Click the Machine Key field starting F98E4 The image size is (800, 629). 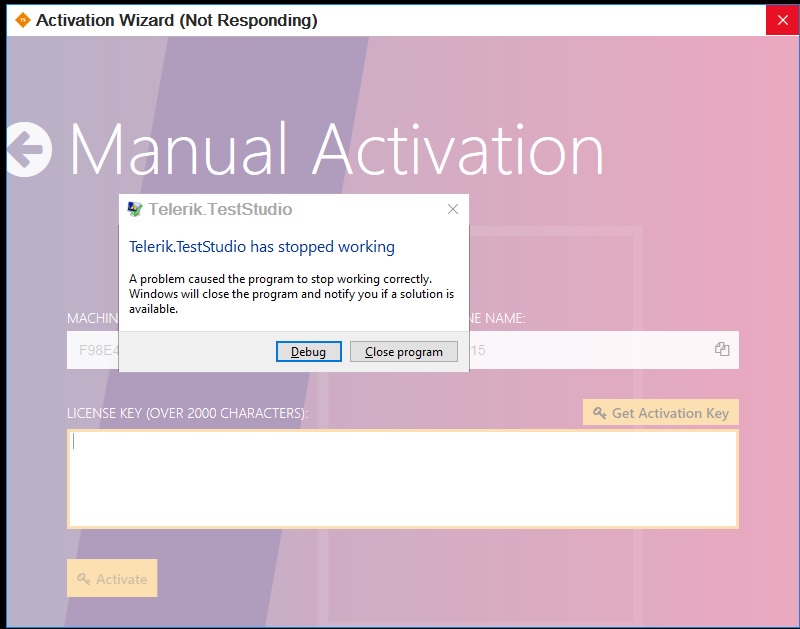[x=93, y=350]
